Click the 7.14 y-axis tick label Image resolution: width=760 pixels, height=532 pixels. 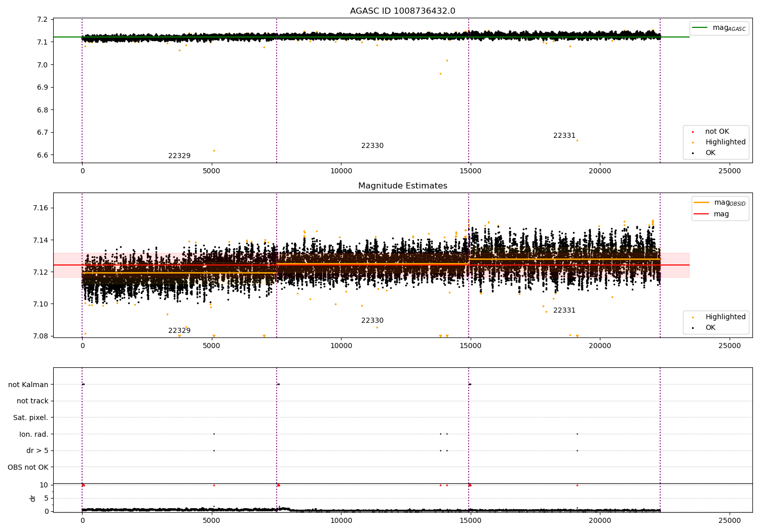coord(41,240)
